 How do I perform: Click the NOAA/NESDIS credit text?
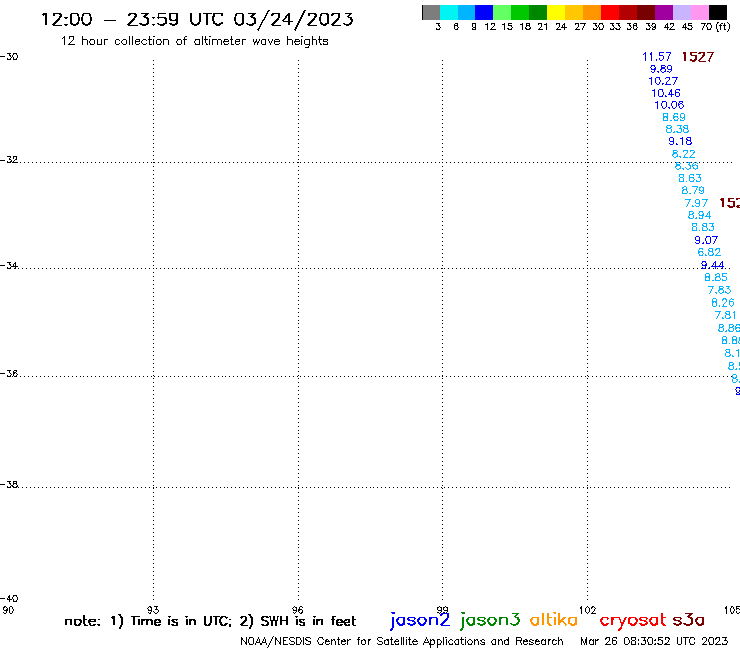[x=402, y=641]
